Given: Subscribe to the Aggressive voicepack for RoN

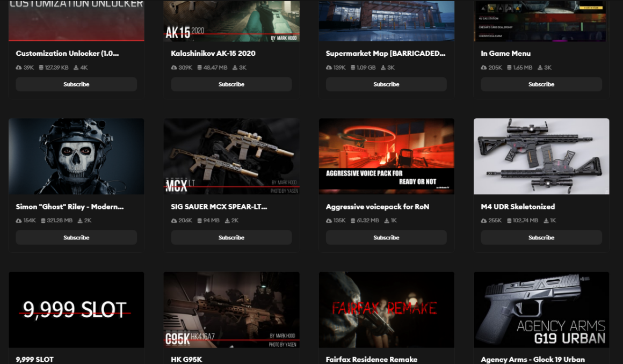Looking at the screenshot, I should coord(386,237).
